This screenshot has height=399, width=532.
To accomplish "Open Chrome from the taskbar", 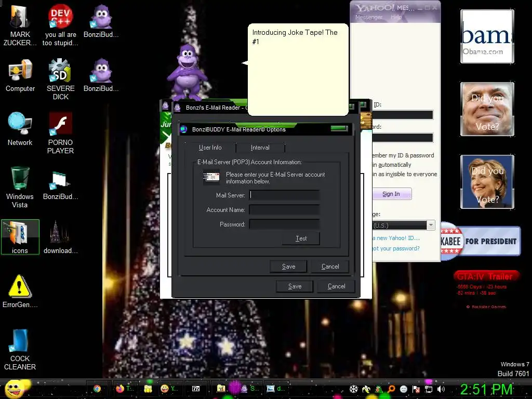I will pyautogui.click(x=97, y=389).
